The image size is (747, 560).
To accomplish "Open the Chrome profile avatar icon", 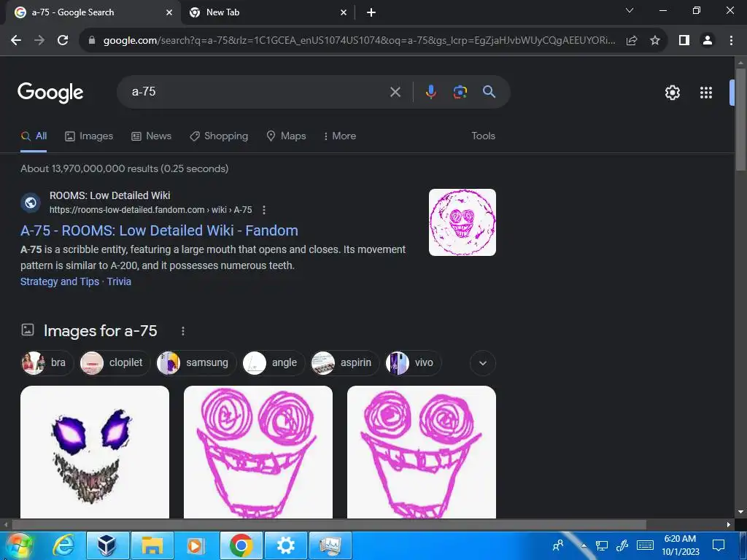I will pyautogui.click(x=708, y=41).
